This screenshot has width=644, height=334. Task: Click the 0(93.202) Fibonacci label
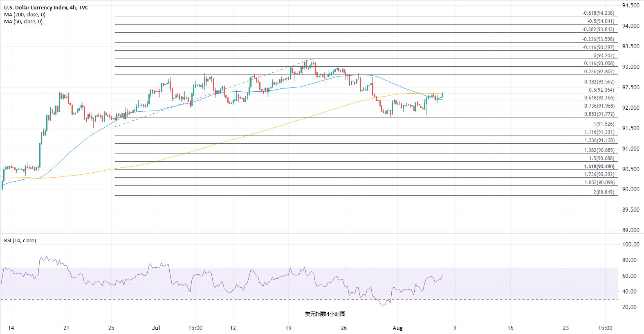604,56
